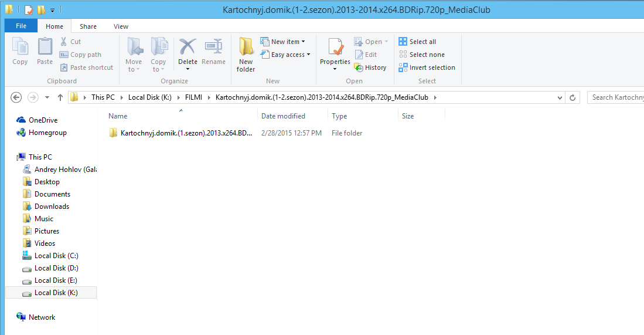
Task: Create a New folder from the ribbon
Action: pyautogui.click(x=246, y=54)
